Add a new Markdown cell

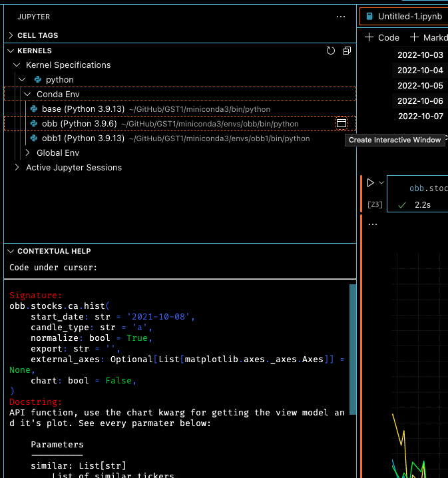(x=429, y=37)
